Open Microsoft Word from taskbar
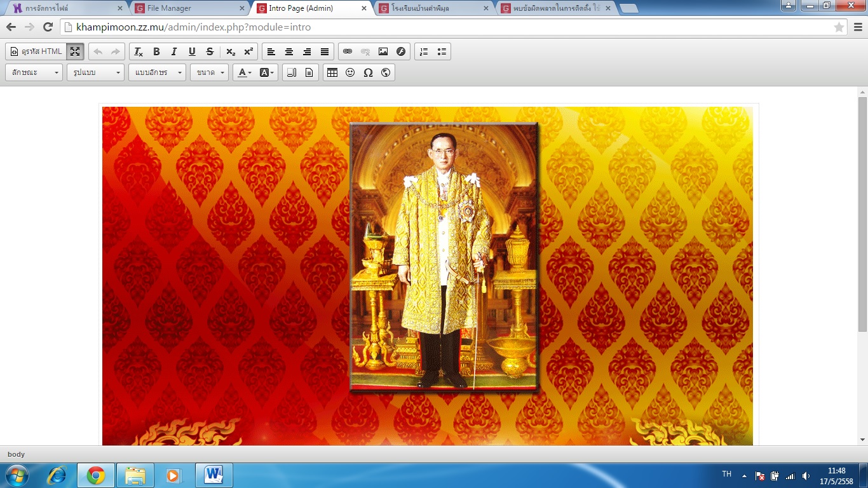This screenshot has height=488, width=868. (x=214, y=475)
